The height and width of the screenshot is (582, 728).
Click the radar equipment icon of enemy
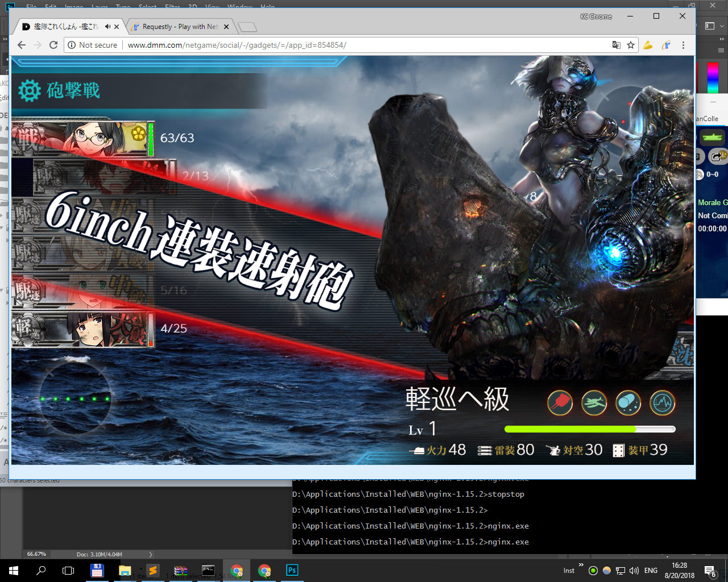pos(662,403)
